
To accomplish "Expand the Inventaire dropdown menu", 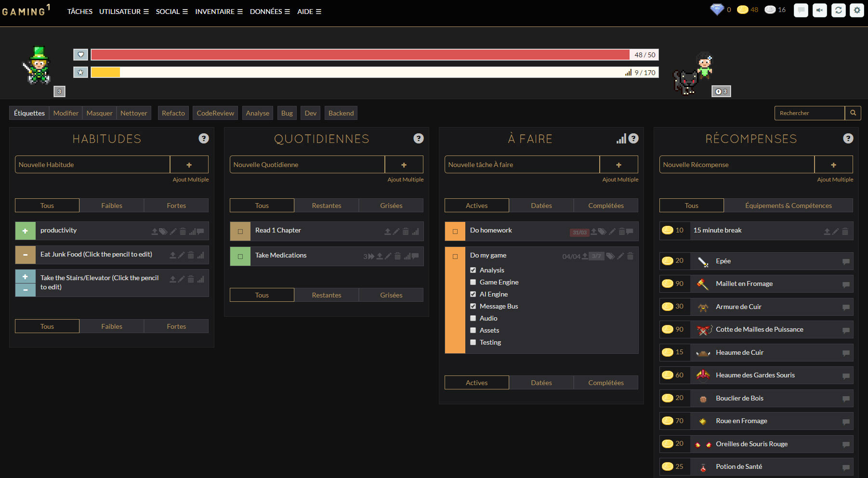I will pos(219,12).
